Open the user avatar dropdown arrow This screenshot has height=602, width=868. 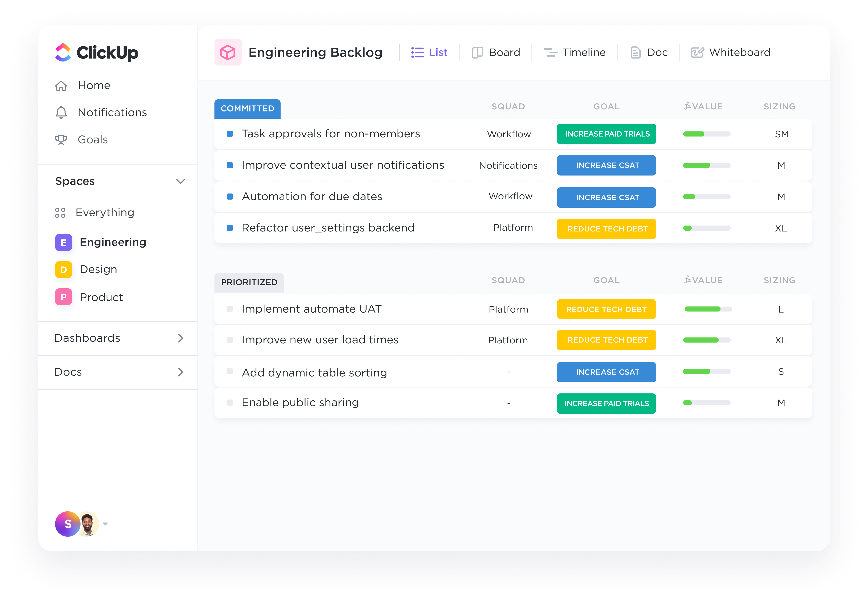click(x=106, y=524)
